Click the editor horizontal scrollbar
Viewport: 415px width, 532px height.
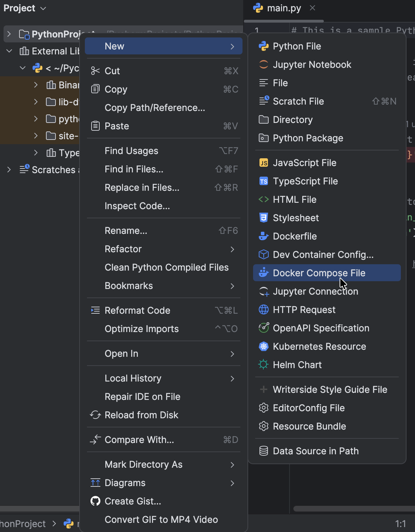click(354, 509)
